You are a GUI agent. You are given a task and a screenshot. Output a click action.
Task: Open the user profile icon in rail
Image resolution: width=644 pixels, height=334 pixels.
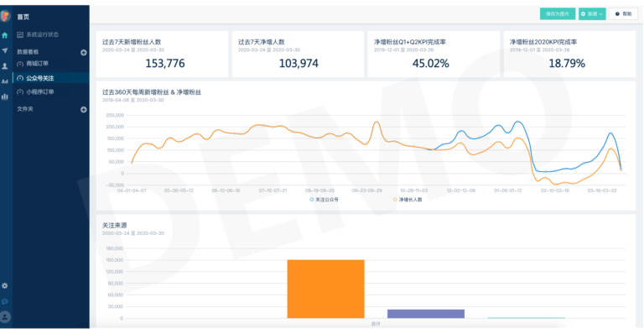pyautogui.click(x=5, y=65)
